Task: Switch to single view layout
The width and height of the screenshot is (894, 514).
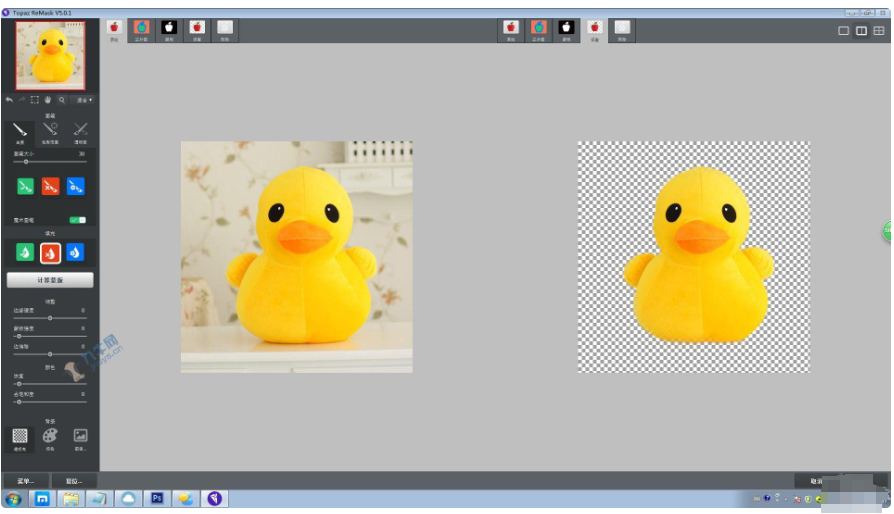Action: click(844, 31)
